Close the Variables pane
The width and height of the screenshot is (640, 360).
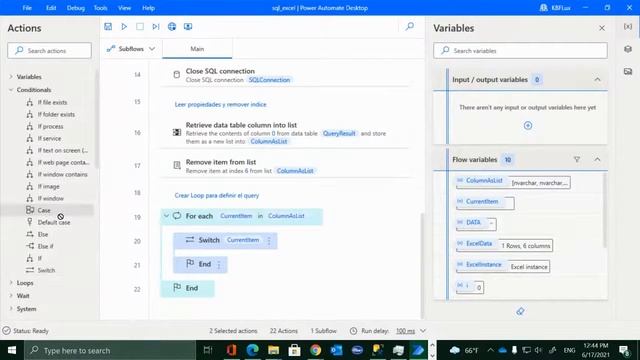tap(602, 28)
